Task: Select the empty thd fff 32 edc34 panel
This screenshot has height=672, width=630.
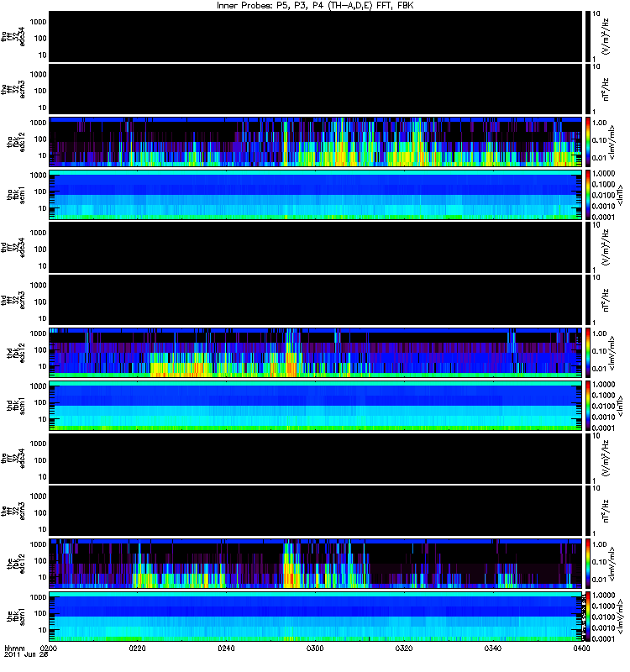Action: pos(316,247)
